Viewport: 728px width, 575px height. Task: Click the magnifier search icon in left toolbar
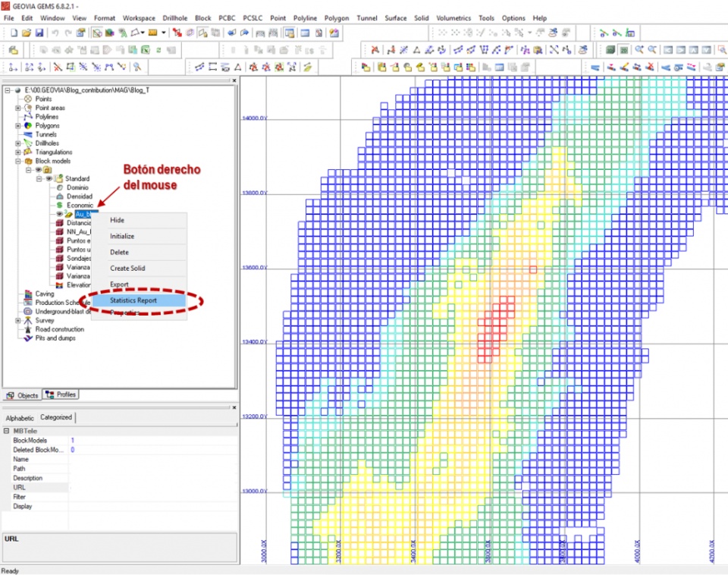137,67
